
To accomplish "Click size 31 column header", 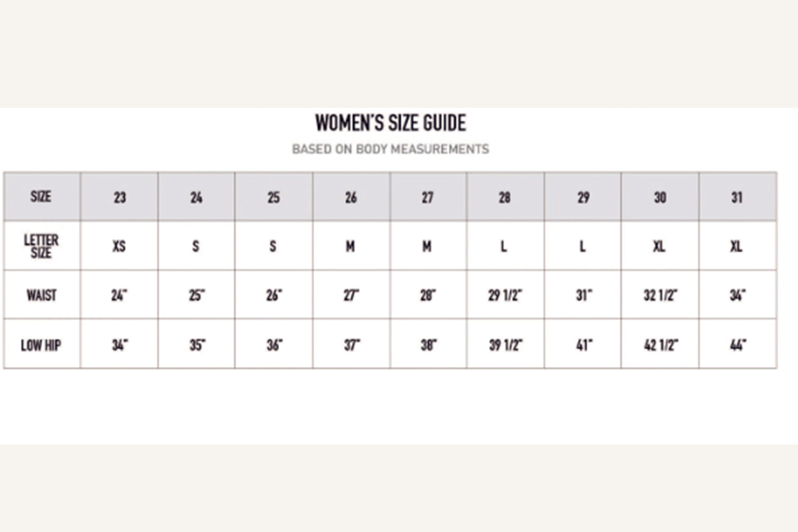I will [x=737, y=197].
